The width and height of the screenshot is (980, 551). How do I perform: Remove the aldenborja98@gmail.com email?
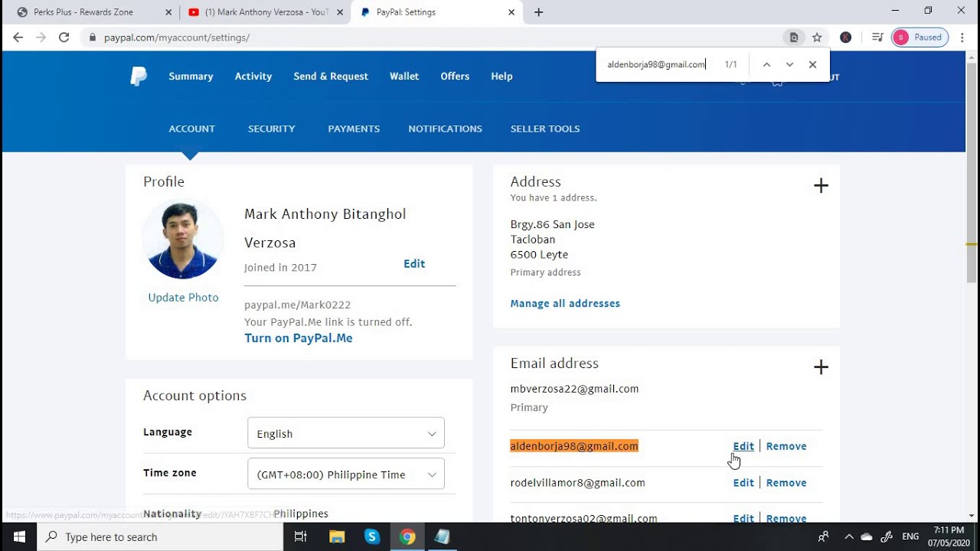(786, 446)
